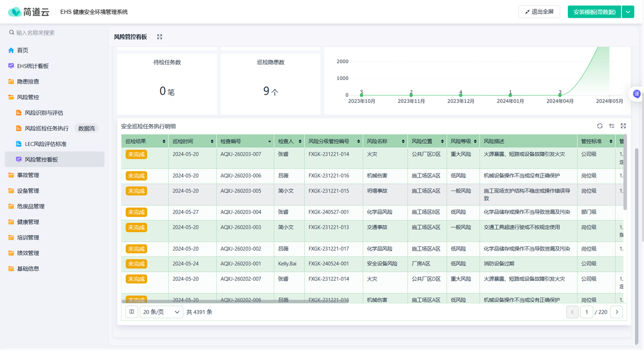644x350 pixels.
Task: Click the 安装模板(带数据) button
Action: pyautogui.click(x=594, y=12)
